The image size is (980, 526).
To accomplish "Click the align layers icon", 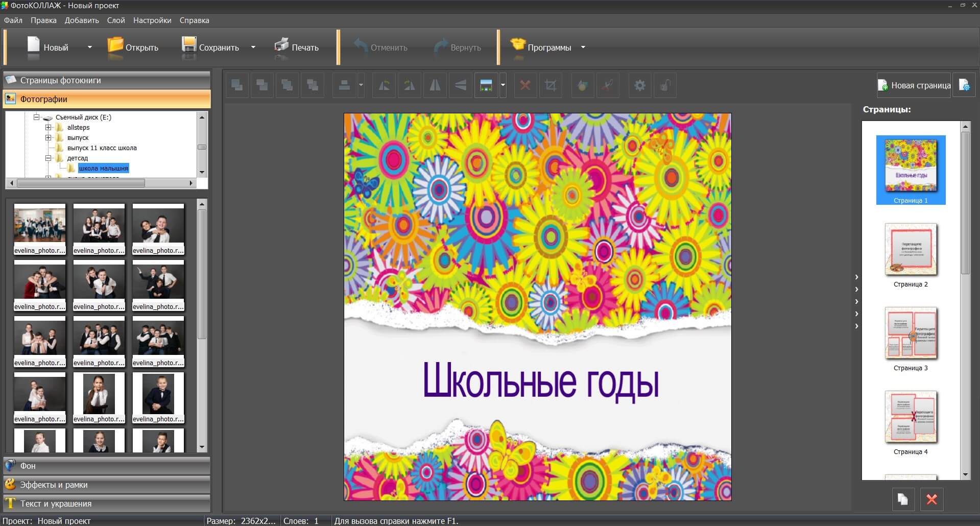I will (345, 85).
